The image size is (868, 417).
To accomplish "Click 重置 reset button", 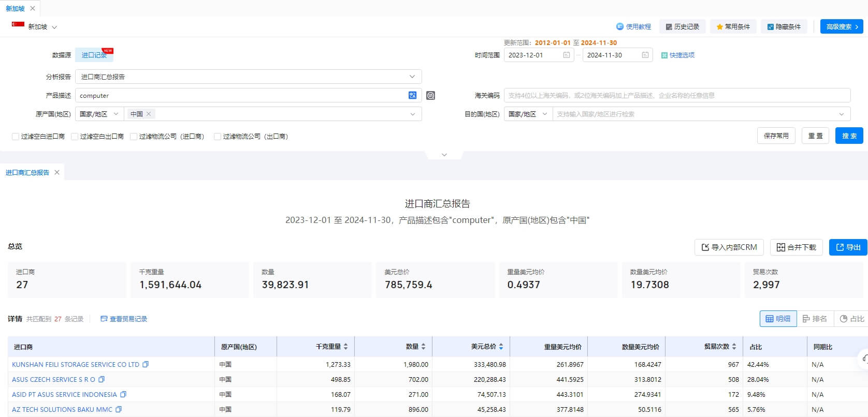I will (815, 136).
